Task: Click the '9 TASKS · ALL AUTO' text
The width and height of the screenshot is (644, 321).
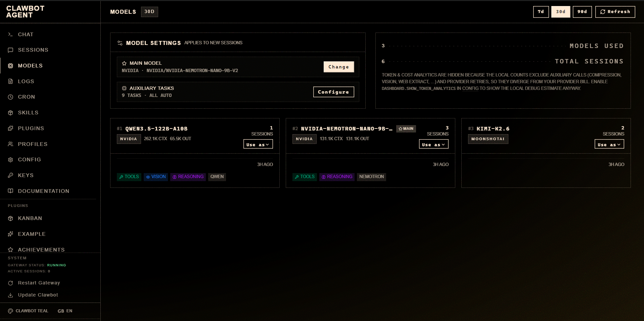Action: pos(147,96)
